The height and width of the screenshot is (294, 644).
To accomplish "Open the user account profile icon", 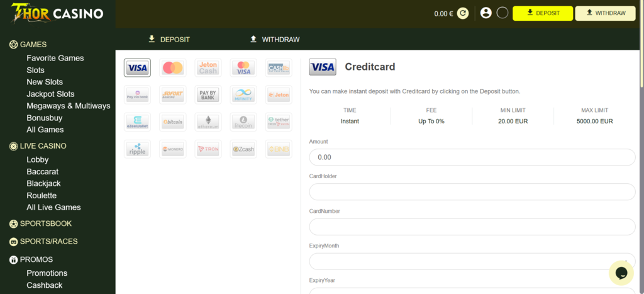I will pyautogui.click(x=486, y=13).
